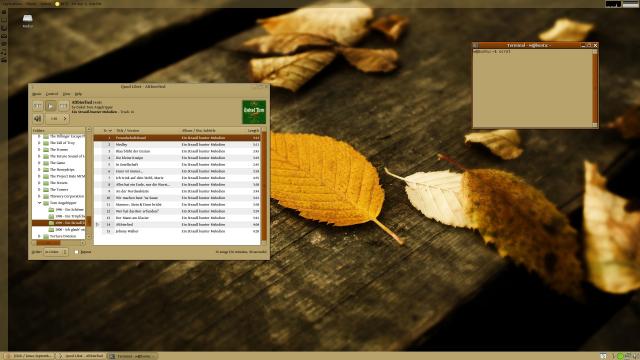Viewport: 640px width, 360px height.
Task: Select track 10 in the song list
Action: coord(177,198)
